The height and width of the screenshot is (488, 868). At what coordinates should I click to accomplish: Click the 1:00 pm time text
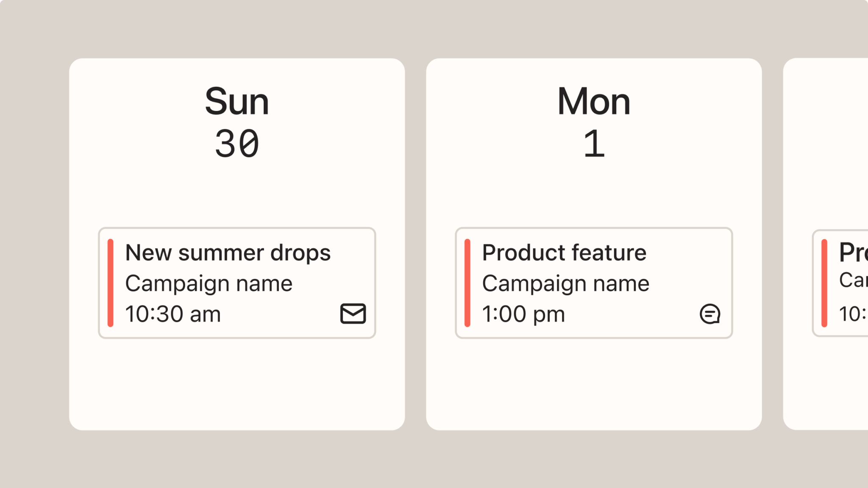(523, 314)
